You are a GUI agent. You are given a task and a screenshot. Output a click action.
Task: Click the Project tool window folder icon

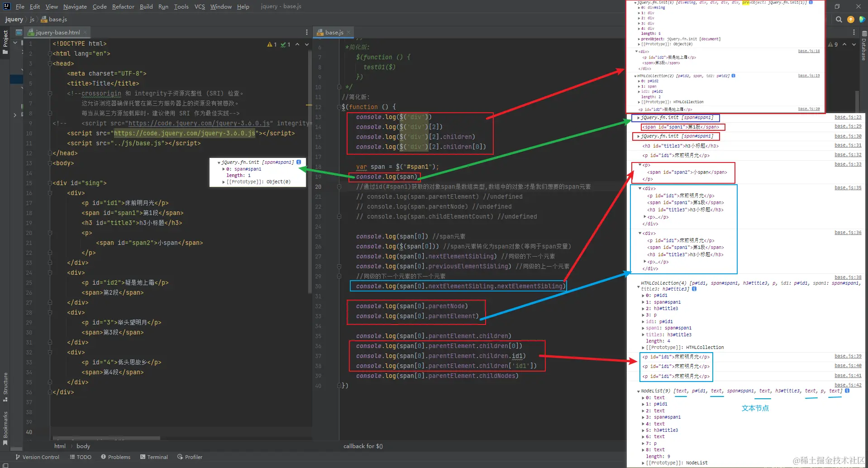(5, 52)
